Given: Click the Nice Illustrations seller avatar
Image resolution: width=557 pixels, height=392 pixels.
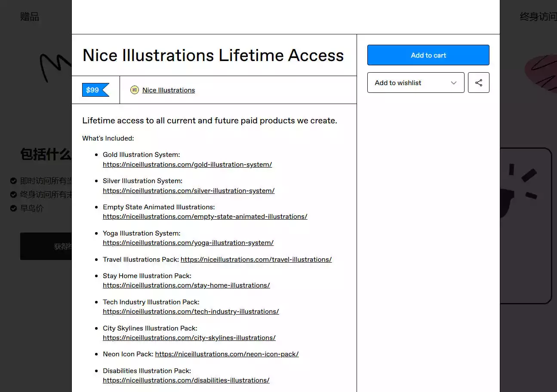Looking at the screenshot, I should [135, 90].
